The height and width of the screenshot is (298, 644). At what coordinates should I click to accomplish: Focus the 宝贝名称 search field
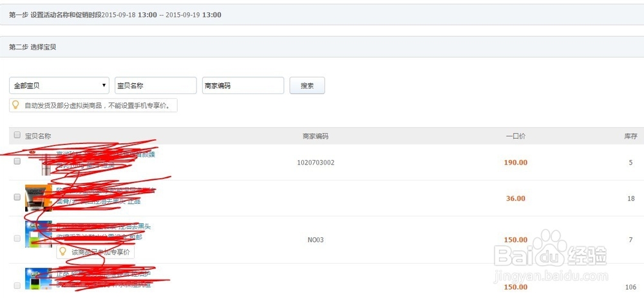point(156,86)
